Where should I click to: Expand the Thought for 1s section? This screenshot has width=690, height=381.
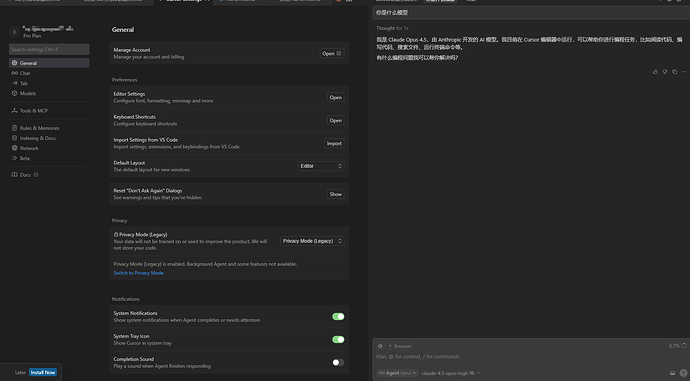(392, 28)
